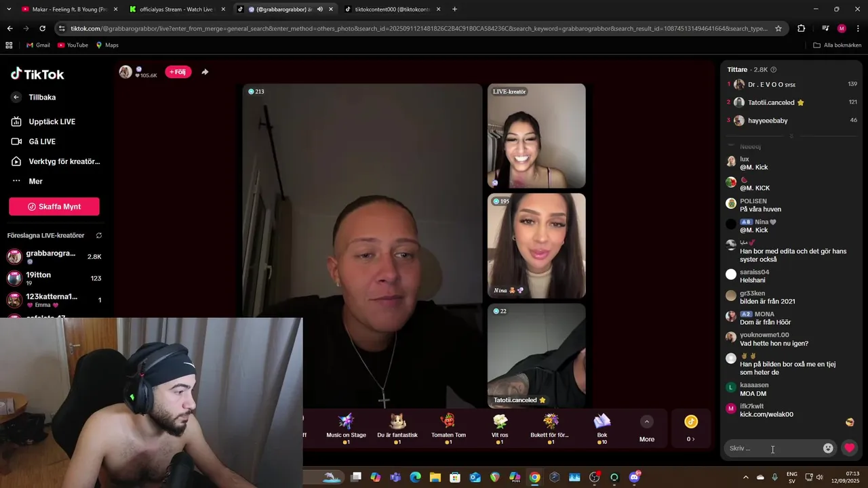Open the YouTube bookmark
The image size is (868, 488).
[x=73, y=45]
